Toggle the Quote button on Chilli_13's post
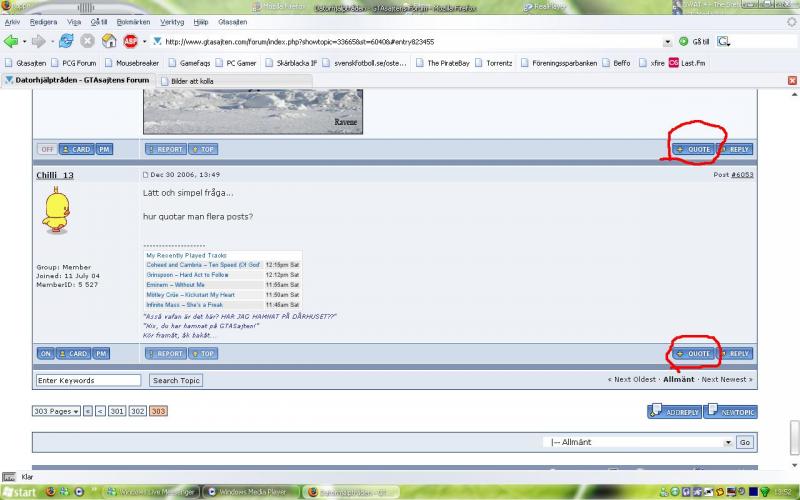Image resolution: width=800 pixels, height=500 pixels. tap(694, 353)
